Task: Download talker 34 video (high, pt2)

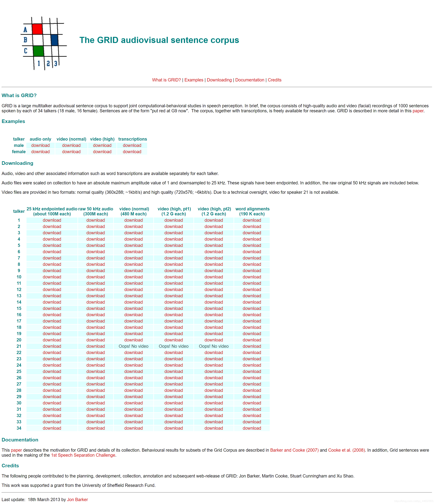Action: click(214, 428)
